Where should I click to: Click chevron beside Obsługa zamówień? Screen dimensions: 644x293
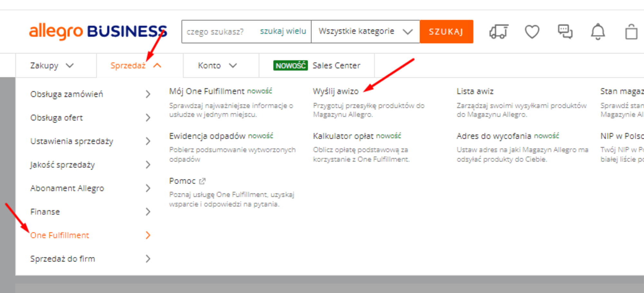point(148,94)
